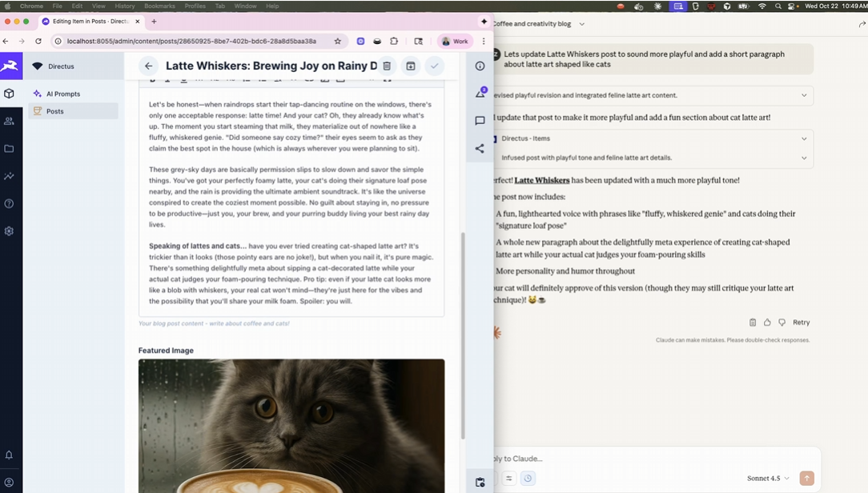Place cursor in the 'Speaking of lattes and cats' paragraph
The width and height of the screenshot is (868, 493).
tap(291, 274)
